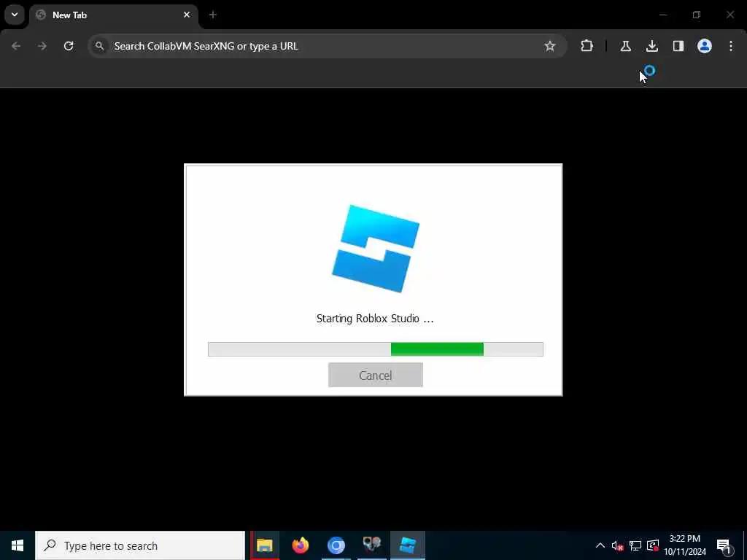Screen dimensions: 747x560
Task: Open the Chrome Downloads icon
Action: point(651,46)
